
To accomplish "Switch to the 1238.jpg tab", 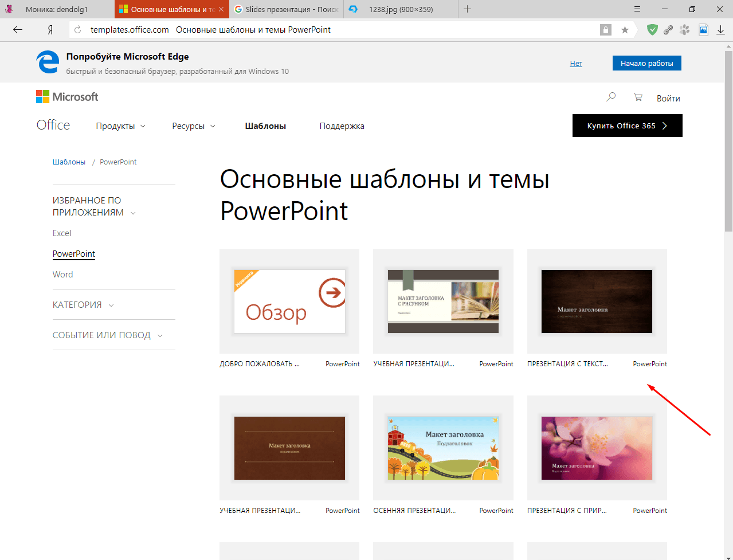I will pos(401,9).
